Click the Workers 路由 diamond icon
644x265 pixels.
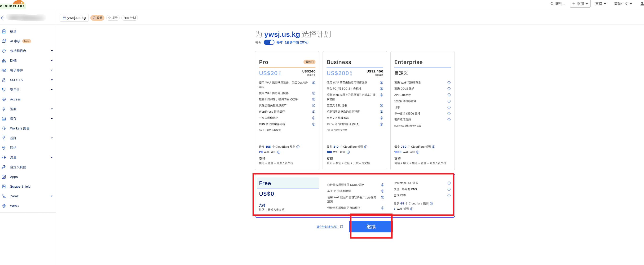click(x=4, y=128)
